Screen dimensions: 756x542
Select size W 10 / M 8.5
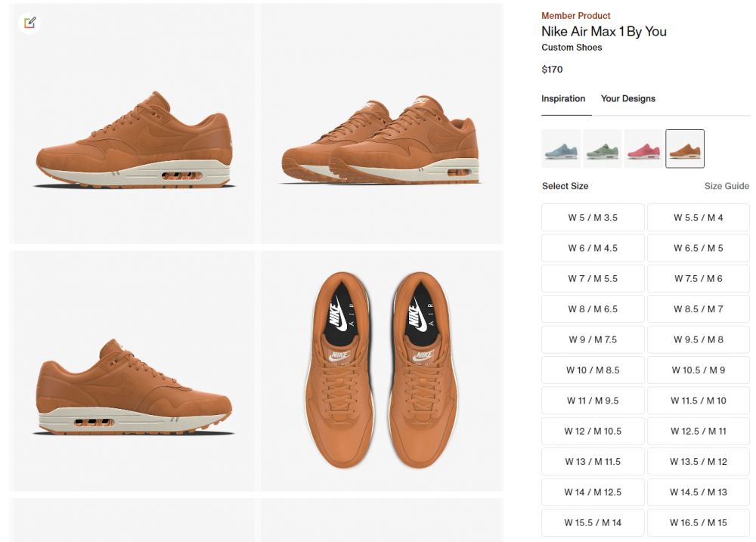pyautogui.click(x=593, y=370)
